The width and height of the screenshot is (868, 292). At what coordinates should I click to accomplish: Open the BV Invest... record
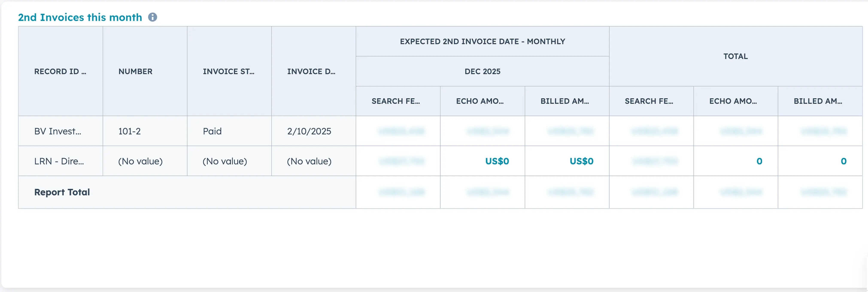[58, 131]
